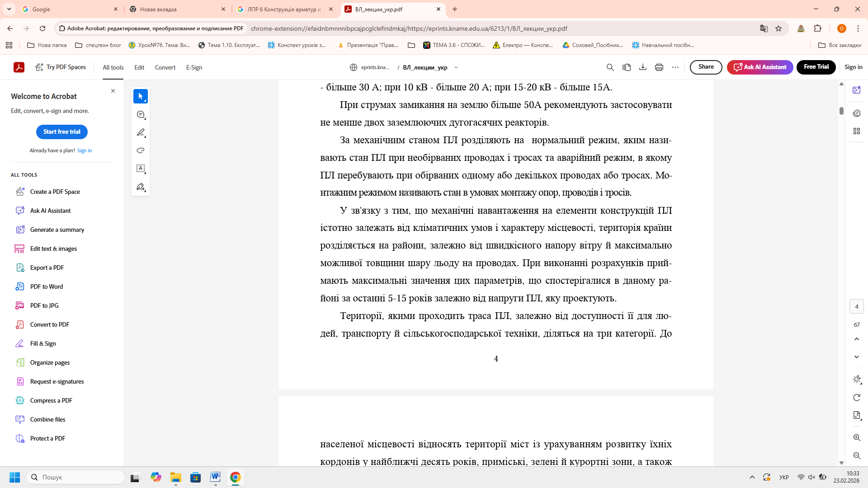Viewport: 868px width, 488px height.
Task: Open the Edit menu
Action: 139,67
